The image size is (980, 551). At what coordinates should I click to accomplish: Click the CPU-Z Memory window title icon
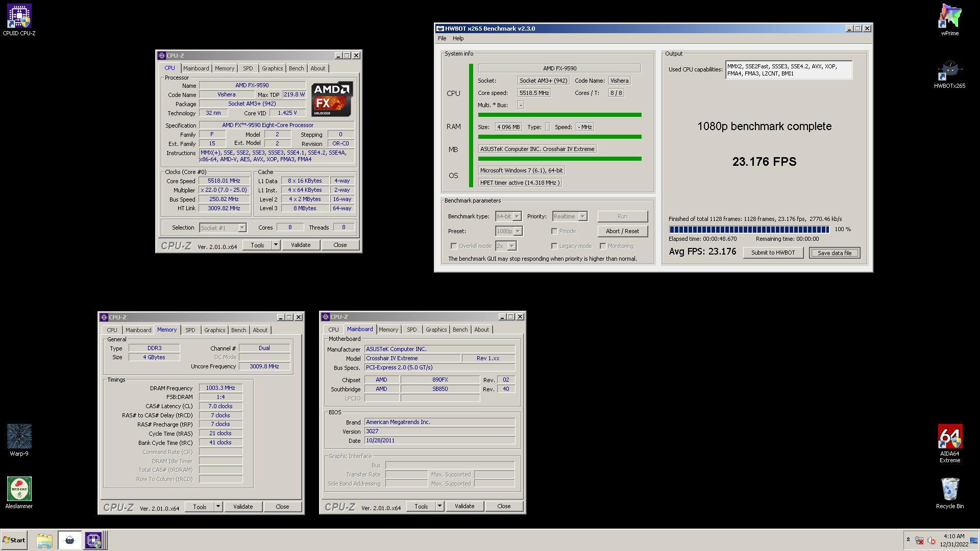[104, 317]
